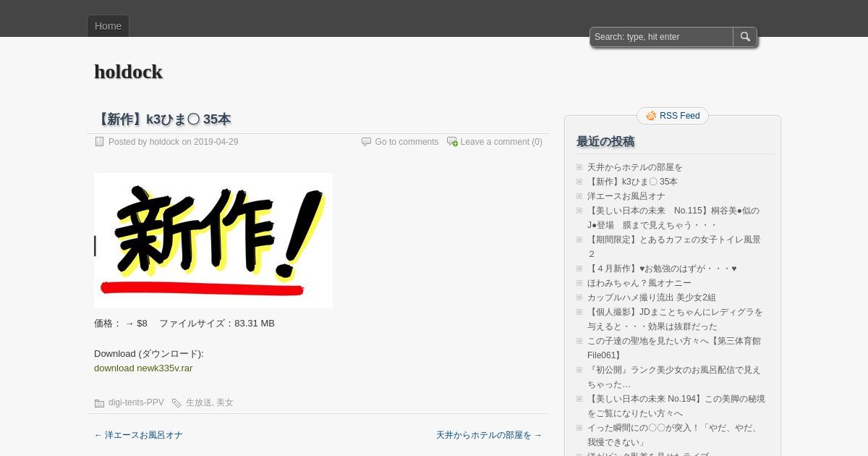Open sidebar post この子達の聖地を見たい方々へ

pos(674,348)
